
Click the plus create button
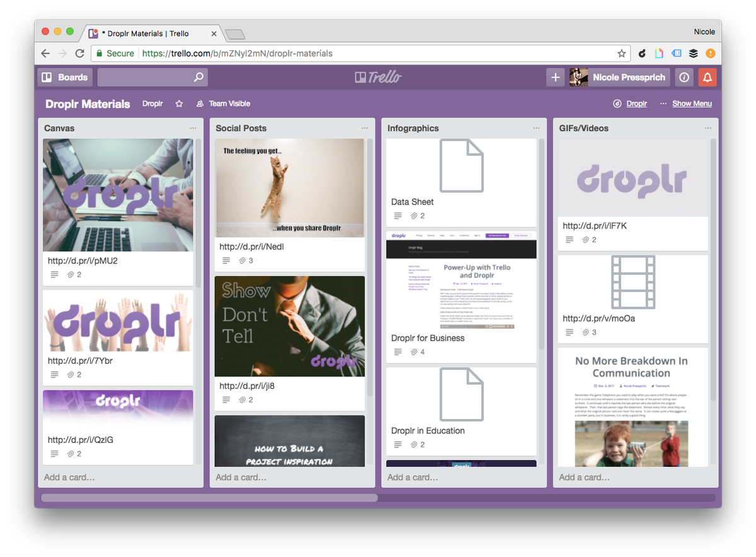pos(555,78)
